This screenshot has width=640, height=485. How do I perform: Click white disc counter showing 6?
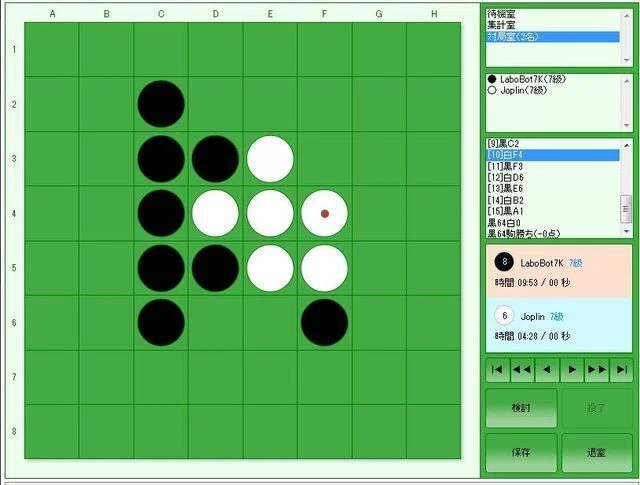click(504, 316)
